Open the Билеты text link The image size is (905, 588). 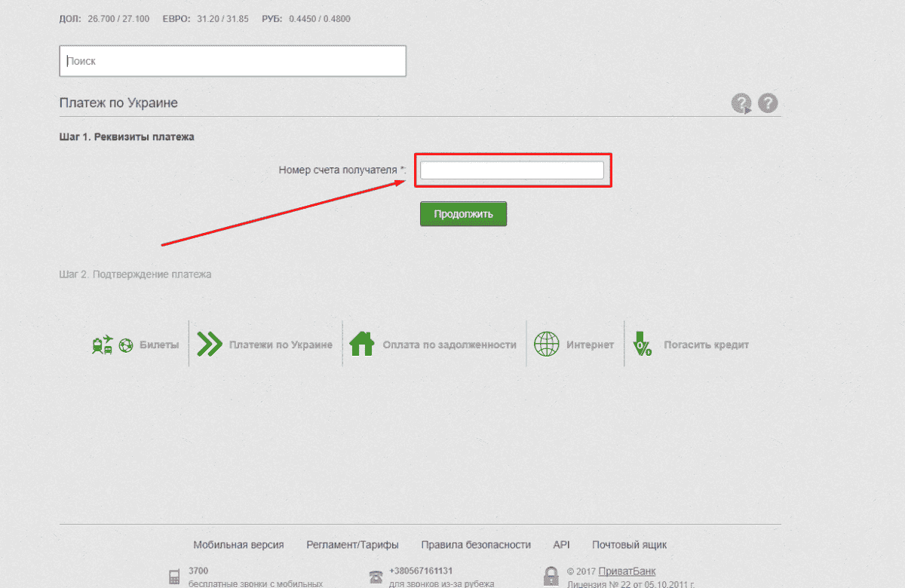pyautogui.click(x=159, y=345)
